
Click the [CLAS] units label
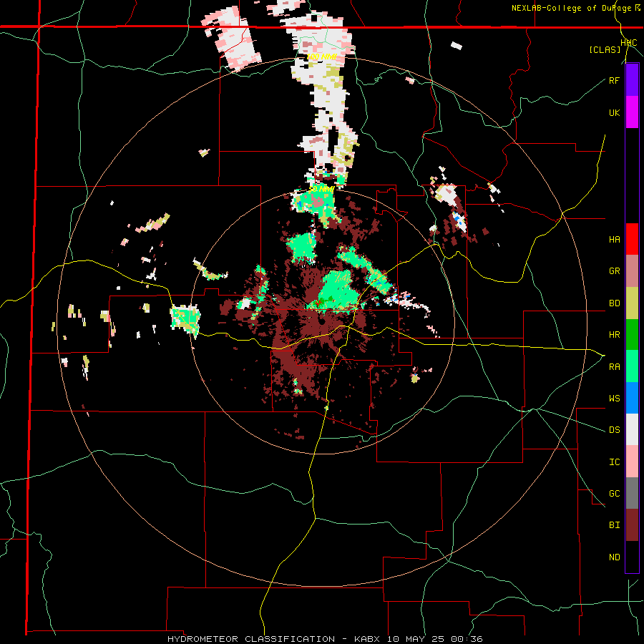click(x=605, y=49)
